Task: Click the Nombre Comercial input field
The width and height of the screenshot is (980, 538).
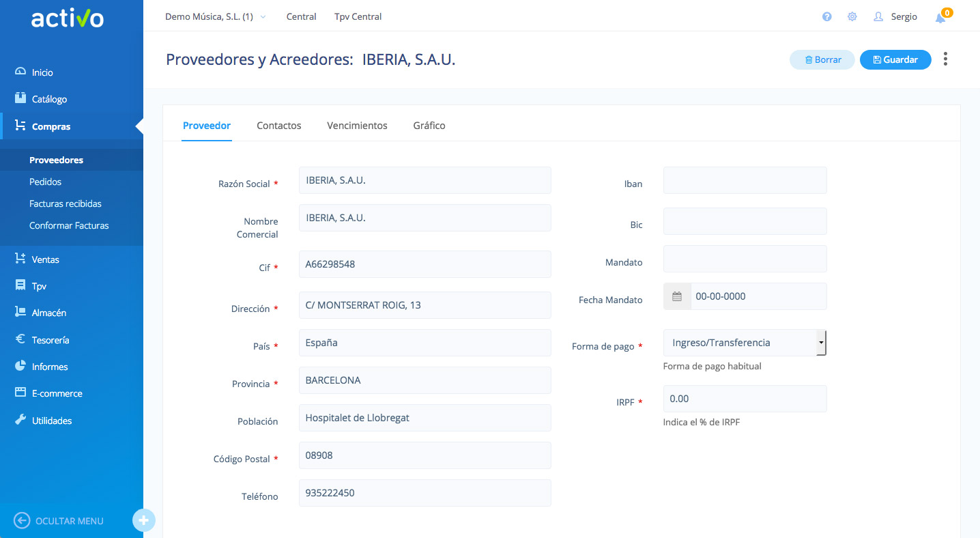Action: point(424,218)
